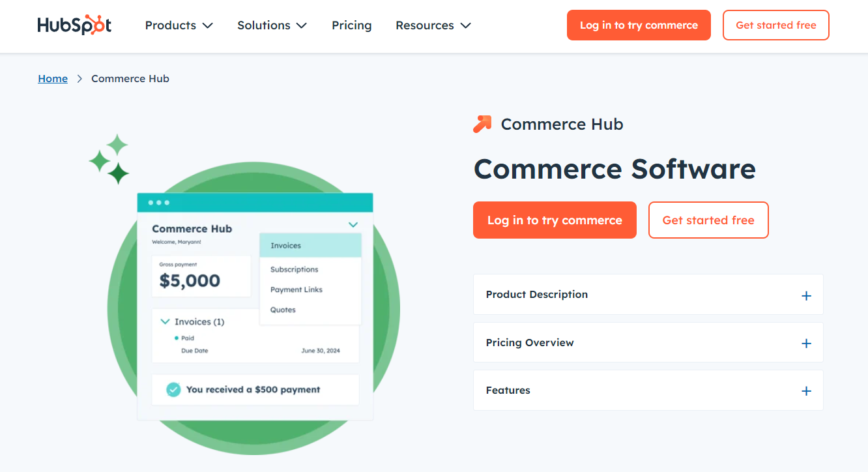Click the Home breadcrumb link
The width and height of the screenshot is (868, 472).
click(53, 78)
